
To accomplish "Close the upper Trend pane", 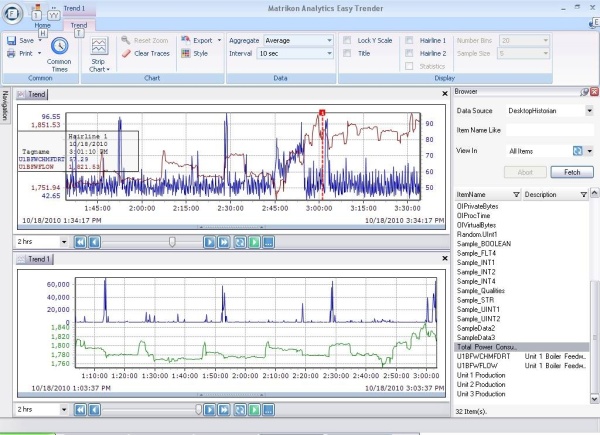I will (x=445, y=93).
